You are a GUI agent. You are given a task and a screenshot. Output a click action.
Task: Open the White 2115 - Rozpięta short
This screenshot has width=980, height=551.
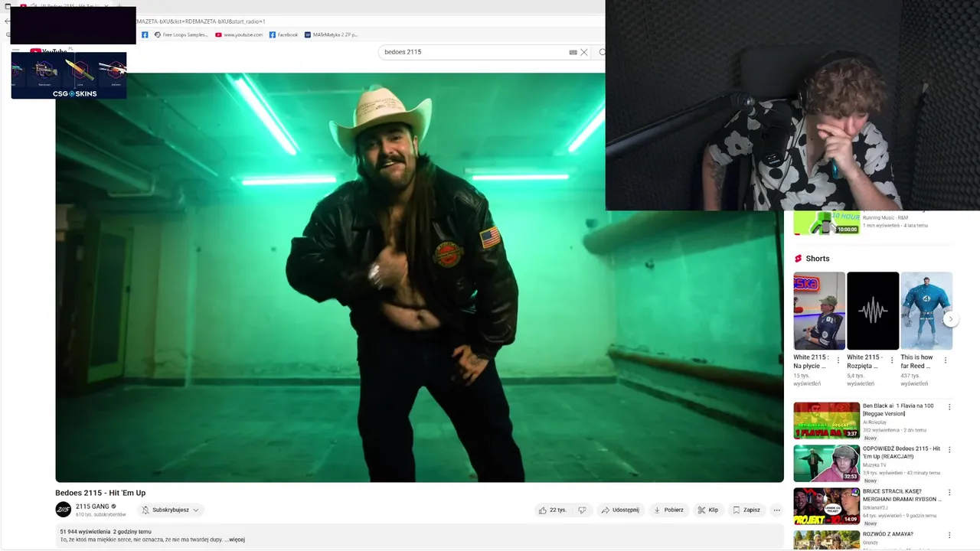click(x=873, y=311)
